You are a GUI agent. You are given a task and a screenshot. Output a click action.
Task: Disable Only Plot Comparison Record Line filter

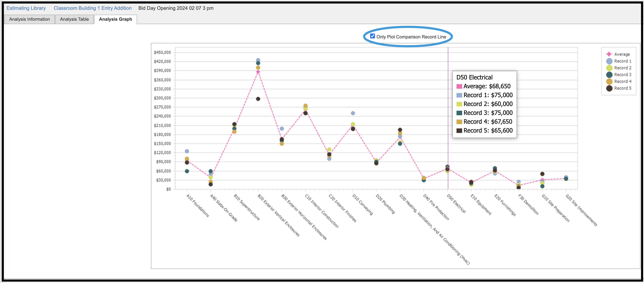pos(372,37)
